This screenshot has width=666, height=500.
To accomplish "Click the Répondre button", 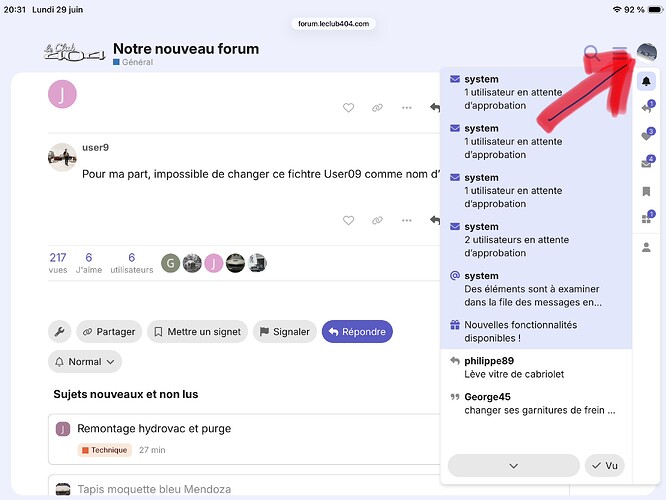I will [357, 331].
